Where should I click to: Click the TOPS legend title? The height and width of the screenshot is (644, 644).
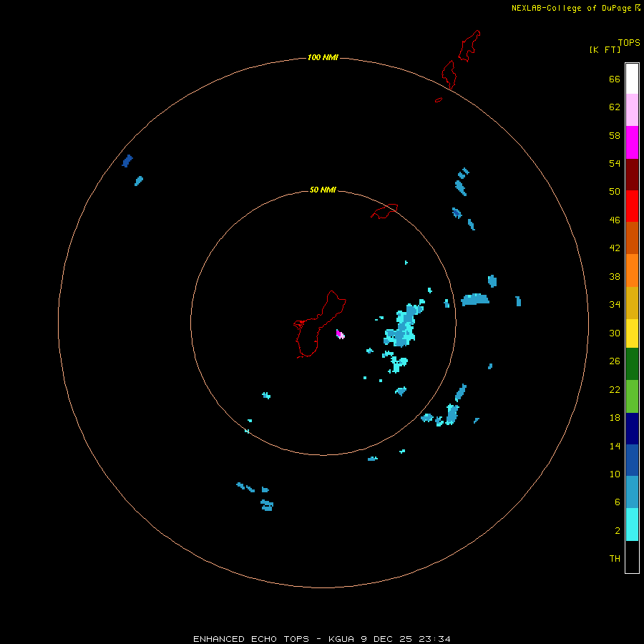(x=629, y=42)
